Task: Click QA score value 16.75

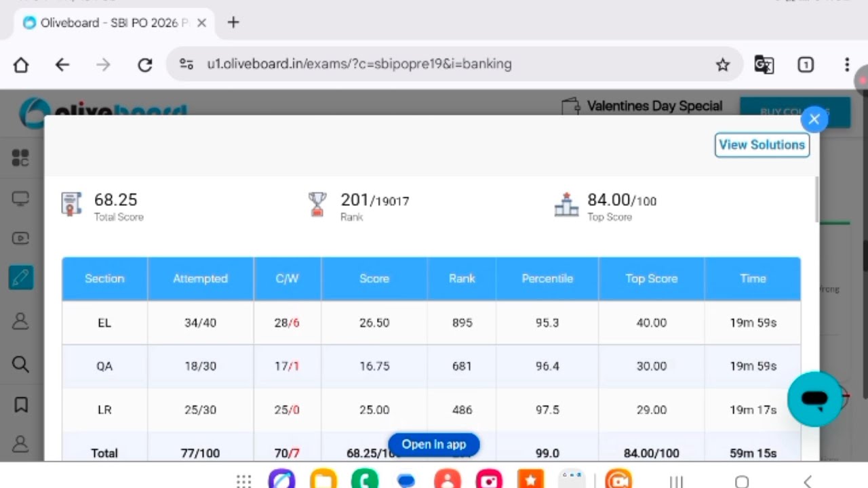Action: click(x=374, y=366)
